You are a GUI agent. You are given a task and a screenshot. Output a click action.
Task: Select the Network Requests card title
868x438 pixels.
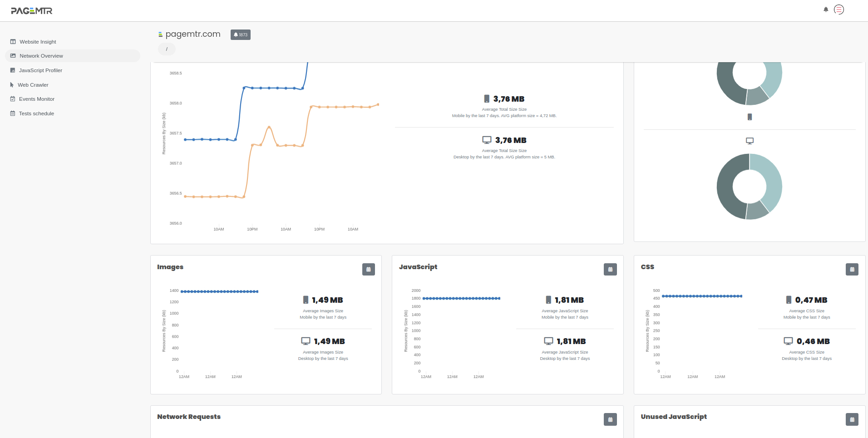(x=189, y=417)
